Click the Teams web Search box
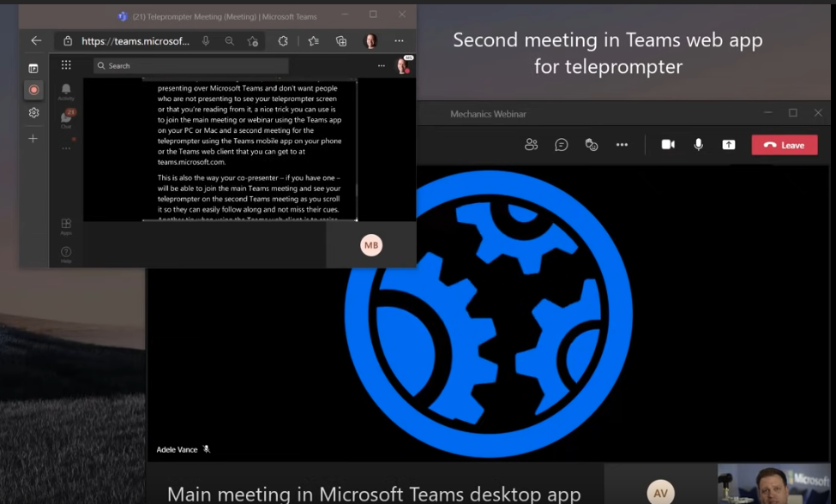Screen dimensions: 836x504 coord(191,65)
